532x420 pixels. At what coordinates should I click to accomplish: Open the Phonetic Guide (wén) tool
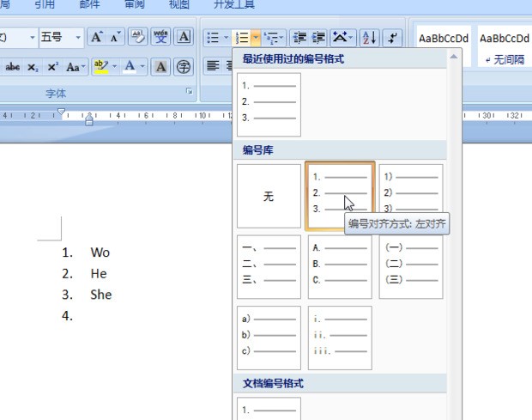click(160, 37)
